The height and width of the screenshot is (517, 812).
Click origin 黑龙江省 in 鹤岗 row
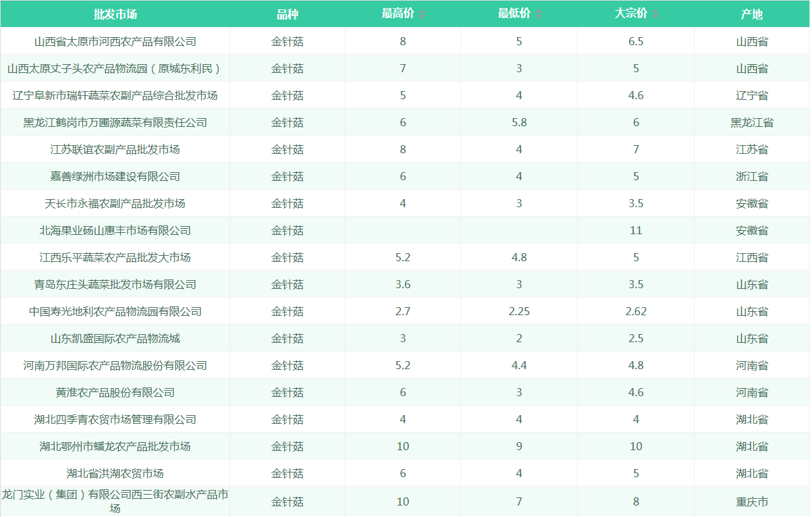(x=752, y=122)
